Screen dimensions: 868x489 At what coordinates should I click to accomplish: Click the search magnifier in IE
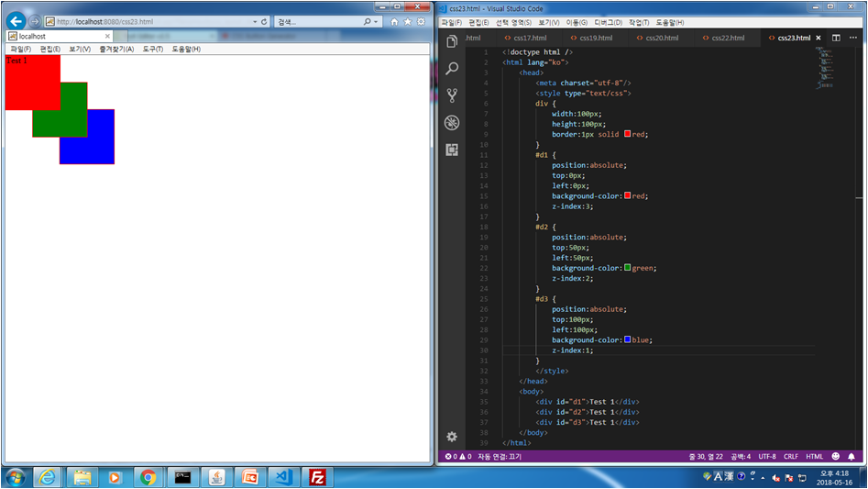[367, 22]
